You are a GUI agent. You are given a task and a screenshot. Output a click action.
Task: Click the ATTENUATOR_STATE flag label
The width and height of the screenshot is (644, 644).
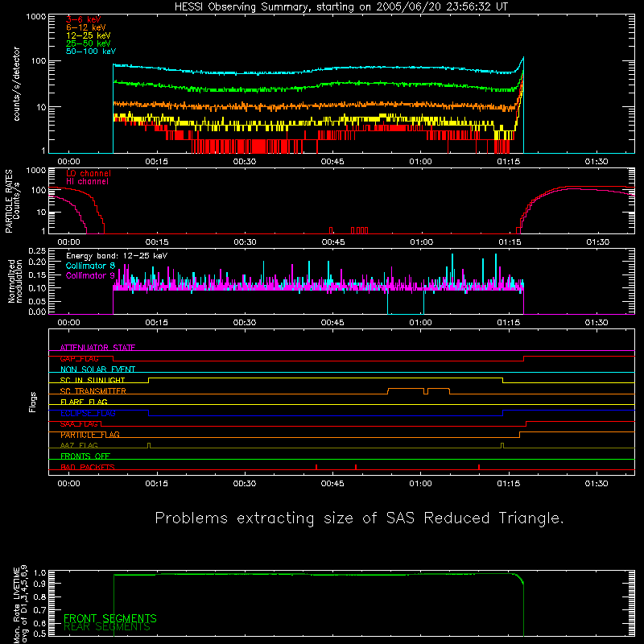[x=97, y=348]
